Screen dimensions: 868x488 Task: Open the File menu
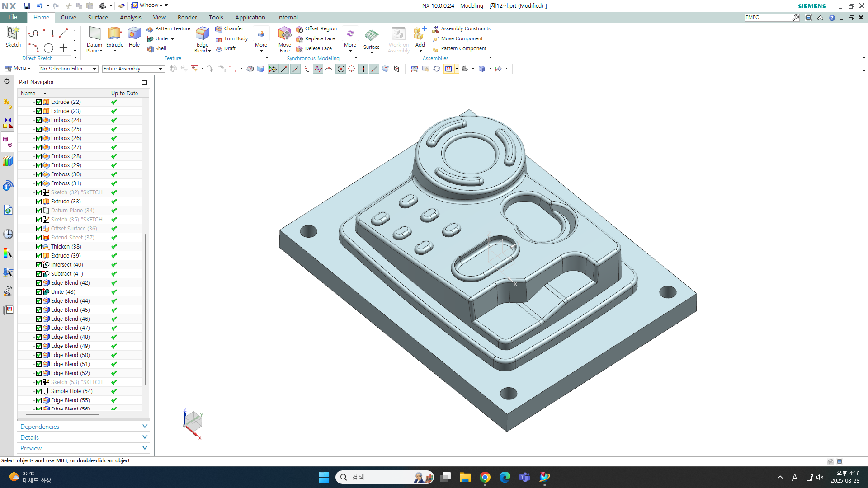pos(13,17)
